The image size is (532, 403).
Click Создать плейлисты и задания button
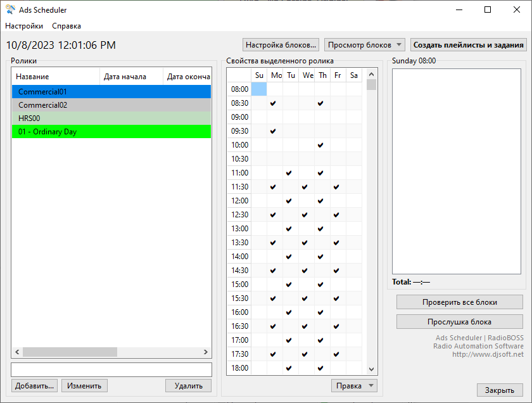tap(468, 45)
